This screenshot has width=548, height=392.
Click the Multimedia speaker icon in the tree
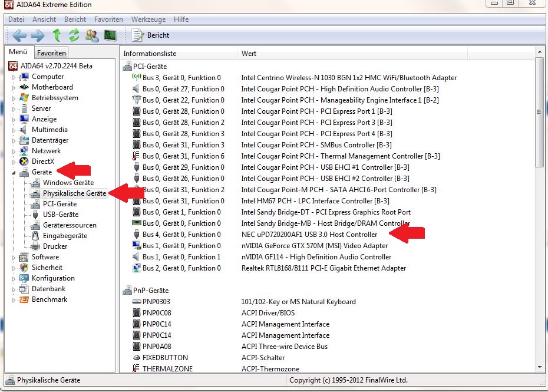[24, 130]
